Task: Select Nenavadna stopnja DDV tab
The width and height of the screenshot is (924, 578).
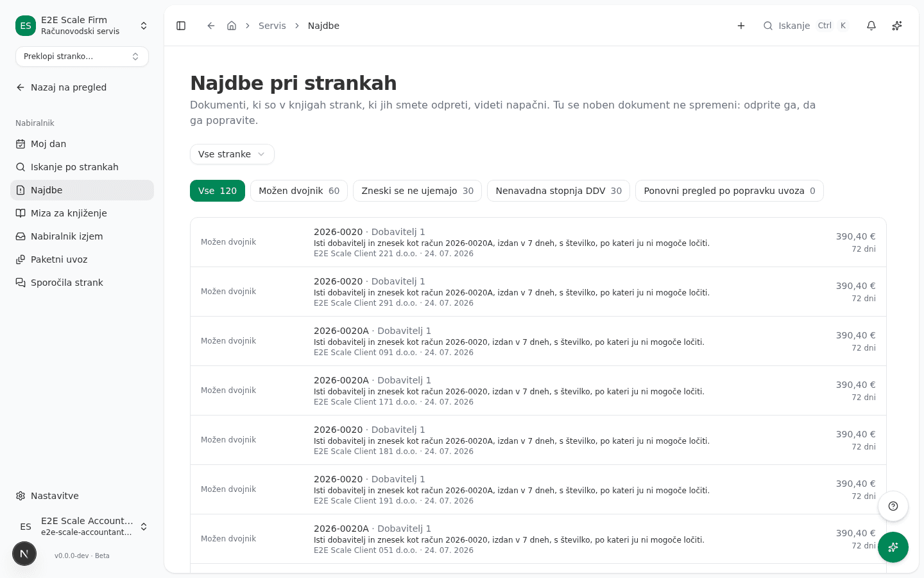Action: [x=558, y=191]
